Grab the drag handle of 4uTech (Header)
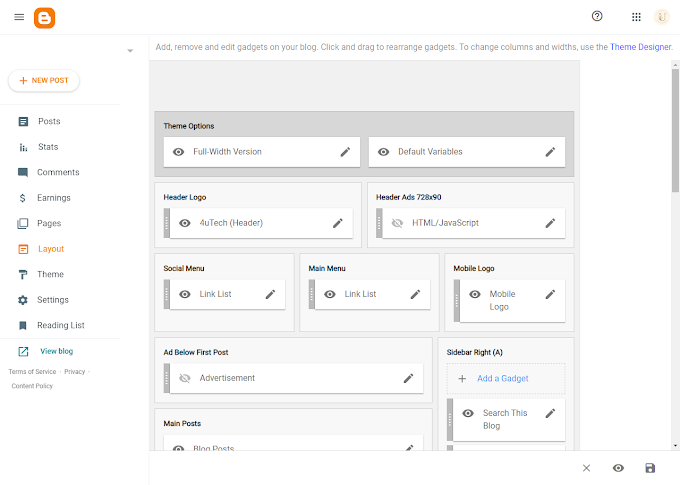The image size is (680, 485). (167, 223)
